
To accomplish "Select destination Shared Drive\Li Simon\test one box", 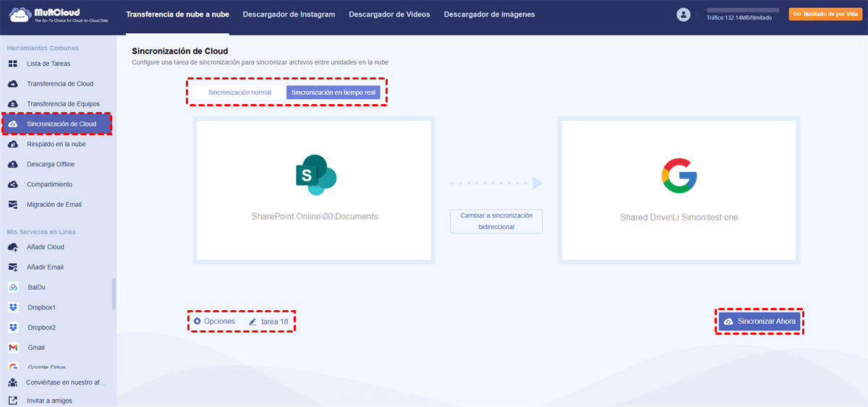I will [678, 190].
